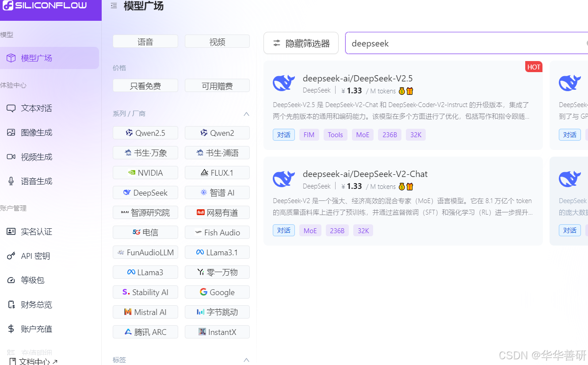The width and height of the screenshot is (588, 365).
Task: Open deepseek-ai/DeepSeek-V2-Chat model title
Action: tap(365, 174)
